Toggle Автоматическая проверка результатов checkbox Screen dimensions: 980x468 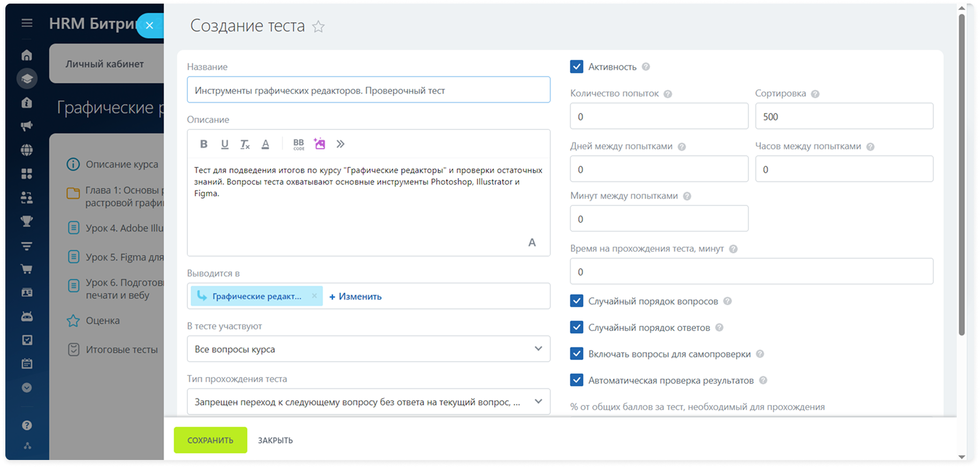coord(576,380)
